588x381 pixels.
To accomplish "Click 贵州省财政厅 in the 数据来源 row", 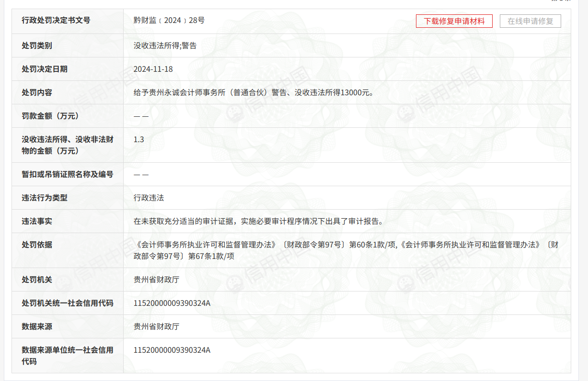I will coord(156,326).
